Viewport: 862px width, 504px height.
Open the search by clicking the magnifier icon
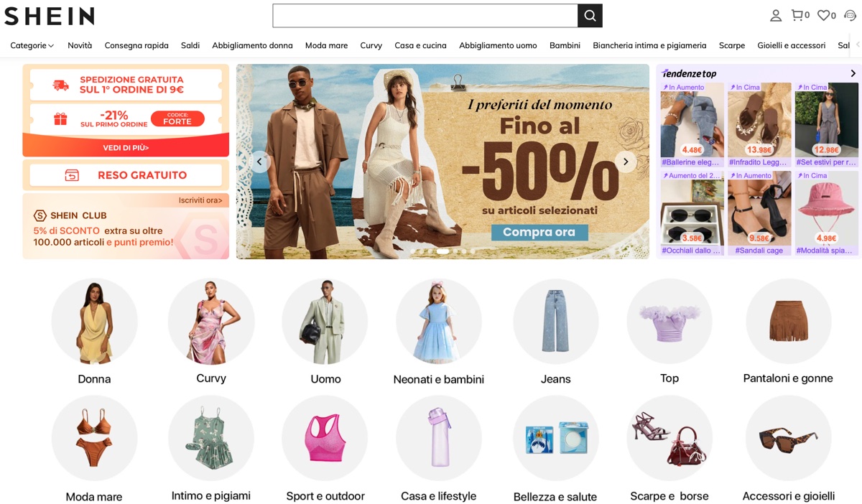(x=590, y=15)
